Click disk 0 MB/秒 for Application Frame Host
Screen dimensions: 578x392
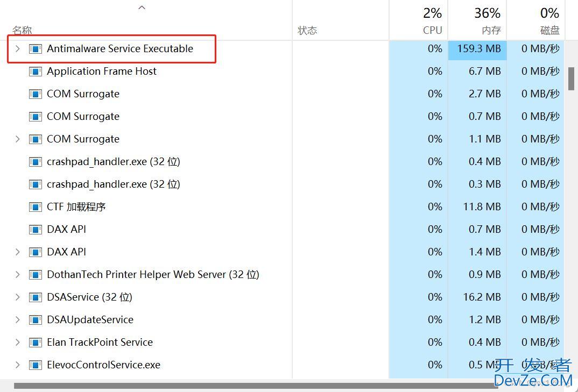click(x=540, y=71)
